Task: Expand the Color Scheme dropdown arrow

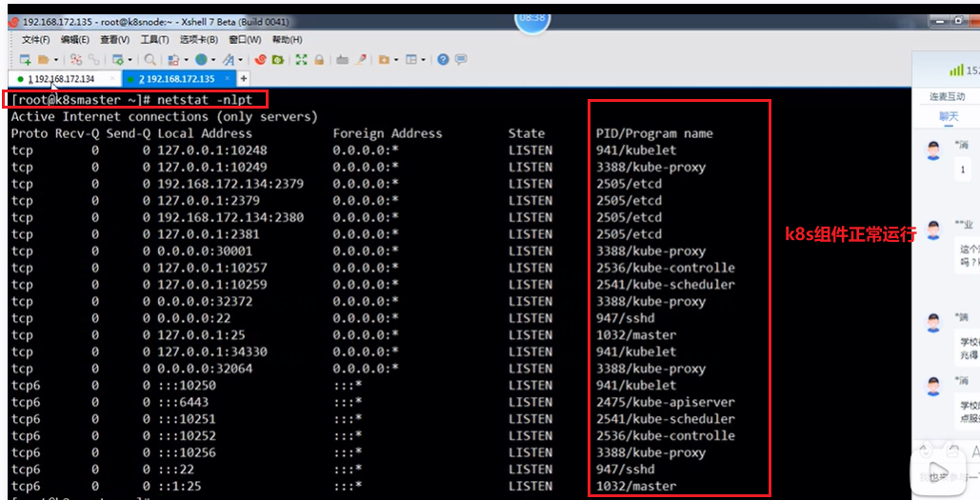Action: (187, 60)
